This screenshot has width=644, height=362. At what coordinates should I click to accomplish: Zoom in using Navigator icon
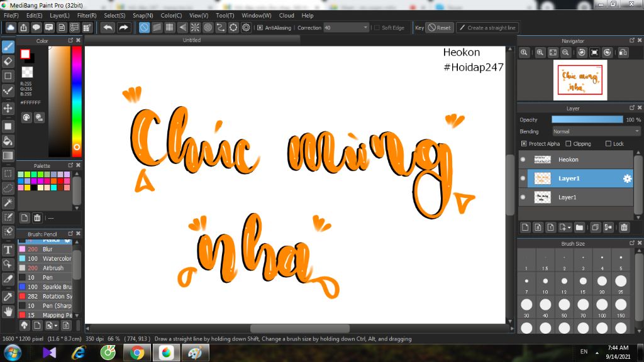coord(540,52)
